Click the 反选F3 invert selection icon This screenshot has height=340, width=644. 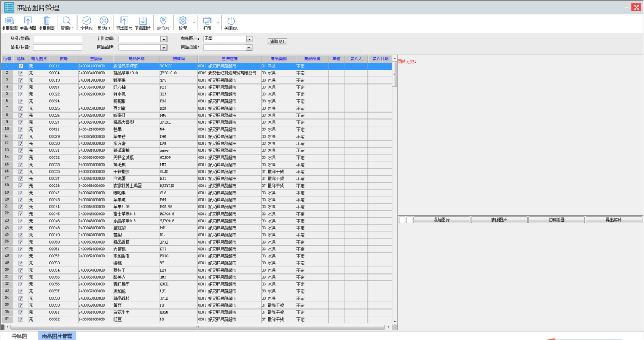(x=104, y=21)
